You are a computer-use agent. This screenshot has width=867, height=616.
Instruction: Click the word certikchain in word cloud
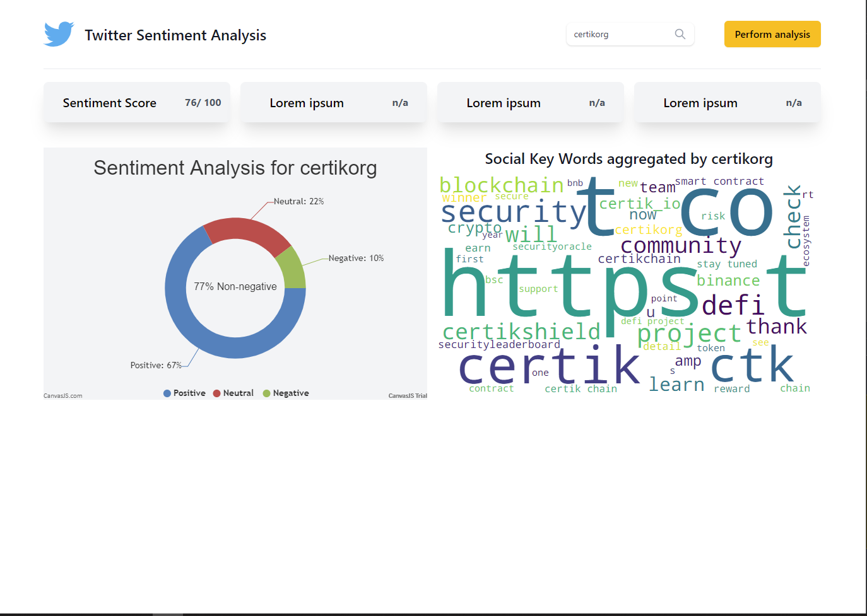(x=639, y=259)
